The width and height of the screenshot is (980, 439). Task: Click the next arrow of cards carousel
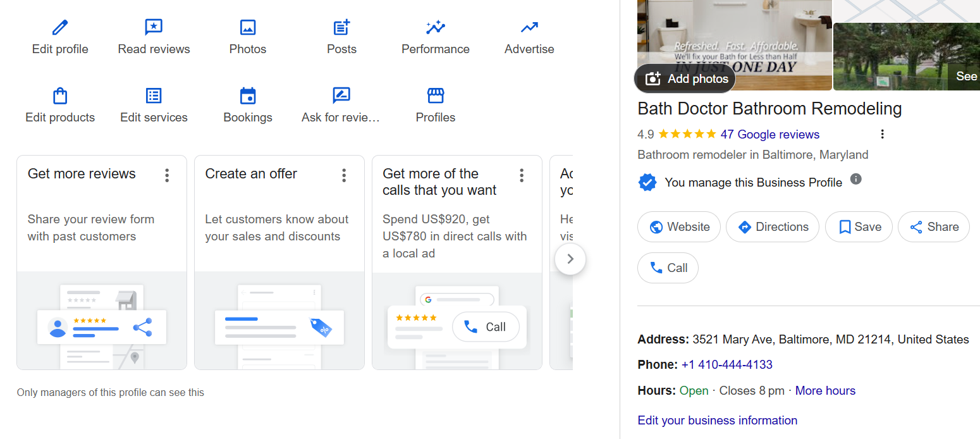(x=570, y=259)
